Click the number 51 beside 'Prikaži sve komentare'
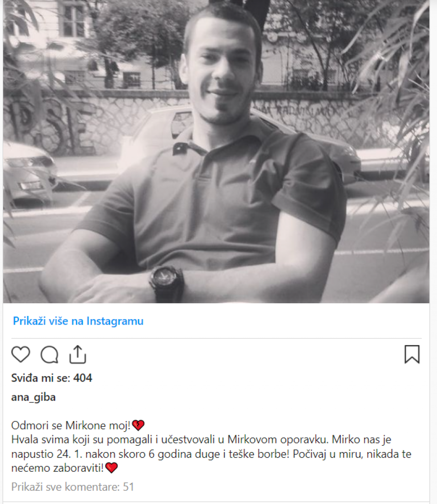The width and height of the screenshot is (437, 504). pos(128,487)
